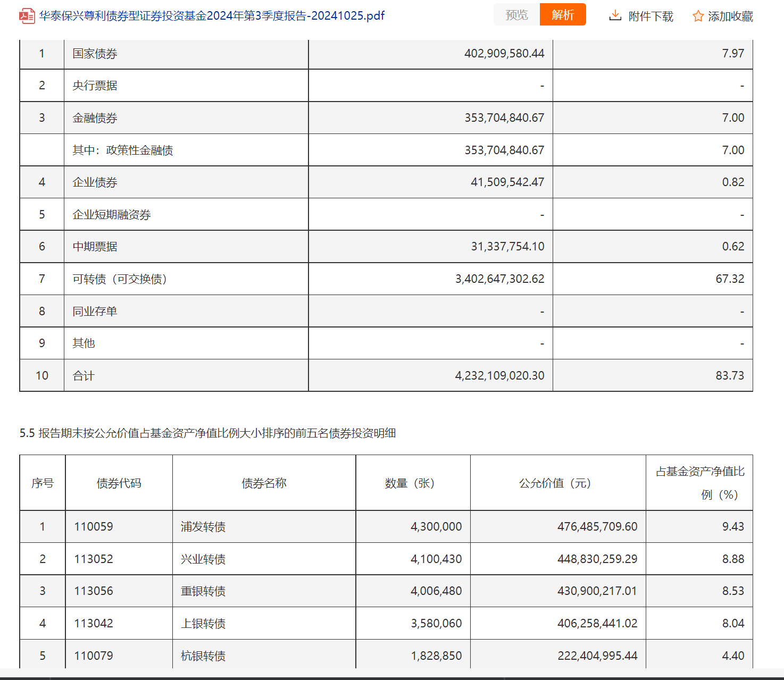Switch to the 预览 tab

pyautogui.click(x=516, y=15)
